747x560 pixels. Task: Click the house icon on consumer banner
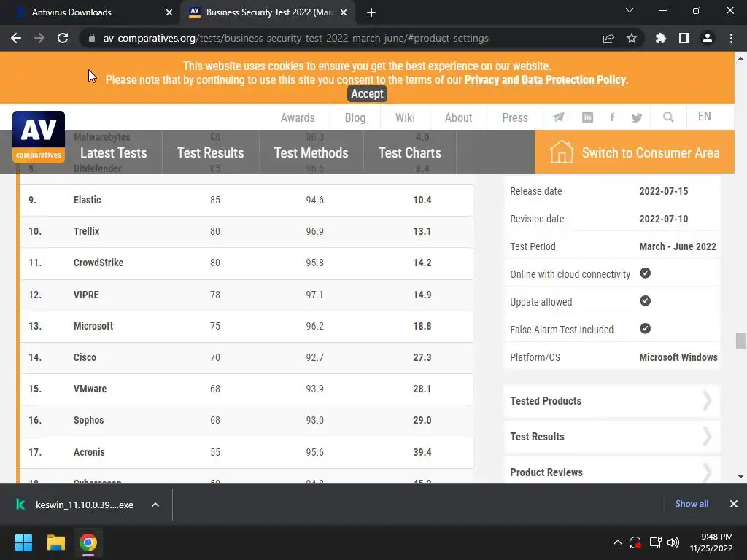pyautogui.click(x=561, y=152)
